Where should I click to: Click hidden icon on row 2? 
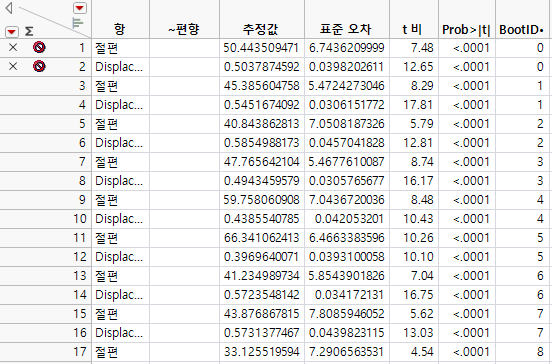click(x=39, y=66)
